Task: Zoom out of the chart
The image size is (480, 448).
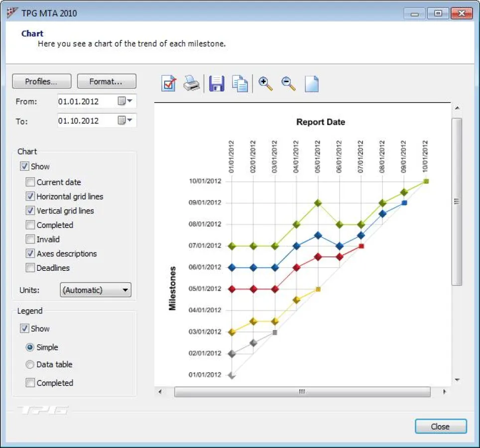Action: (288, 84)
